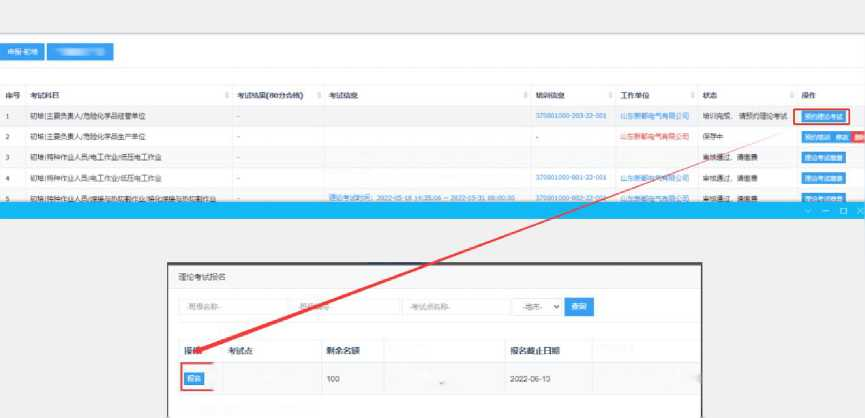Open training link 370801000-203-22-001 in row 1
This screenshot has width=865, height=418.
[x=571, y=116]
